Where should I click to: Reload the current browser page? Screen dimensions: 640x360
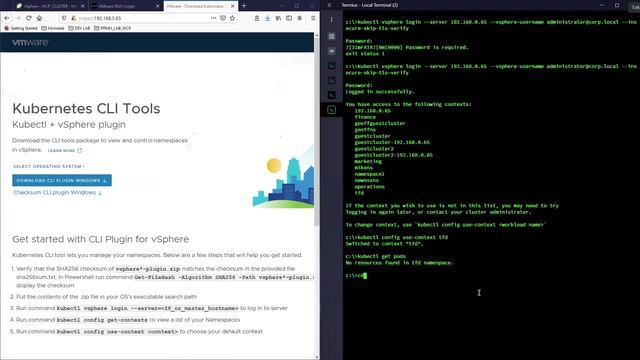pos(29,18)
